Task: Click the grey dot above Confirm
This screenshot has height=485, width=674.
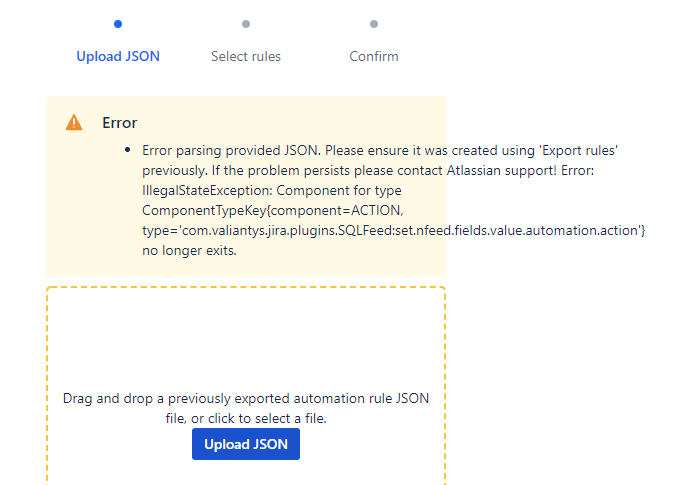Action: (x=374, y=24)
